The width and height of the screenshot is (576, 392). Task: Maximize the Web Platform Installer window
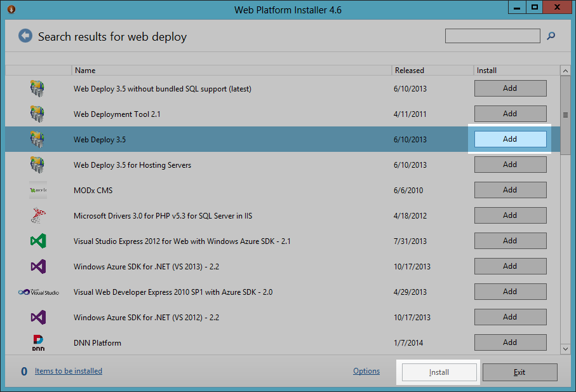(x=535, y=8)
